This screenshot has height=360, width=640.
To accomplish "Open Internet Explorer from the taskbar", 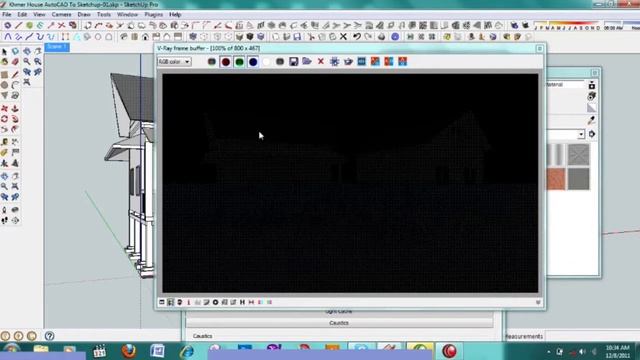I will tap(187, 351).
